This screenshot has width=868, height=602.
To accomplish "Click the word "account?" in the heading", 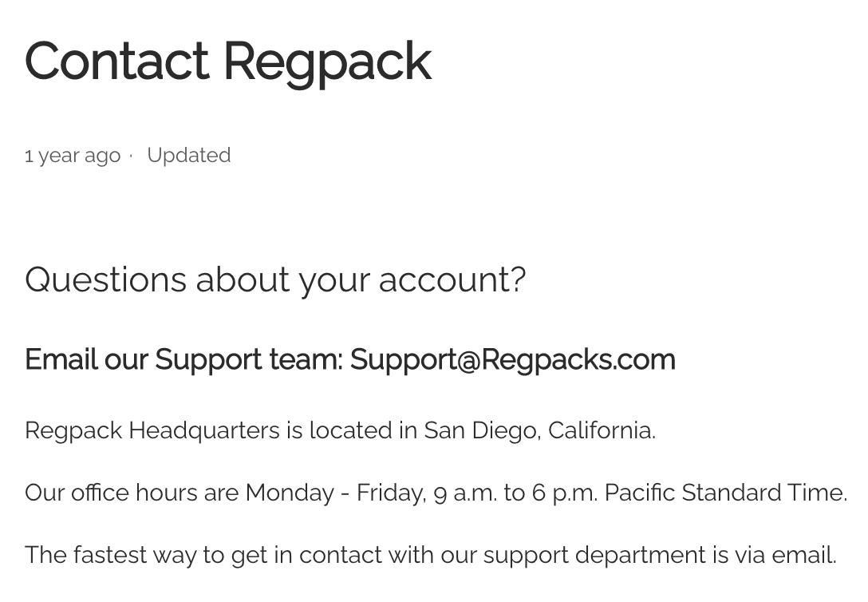I will pos(452,279).
